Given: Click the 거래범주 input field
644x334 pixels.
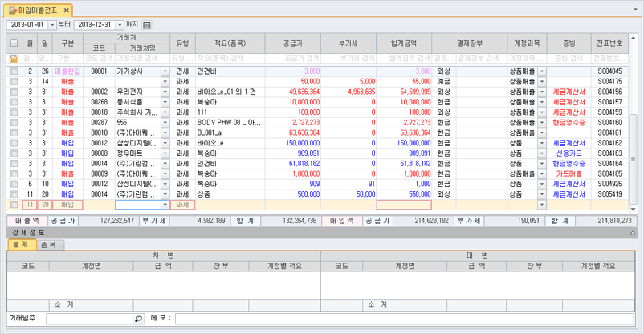Looking at the screenshot, I should 91,319.
